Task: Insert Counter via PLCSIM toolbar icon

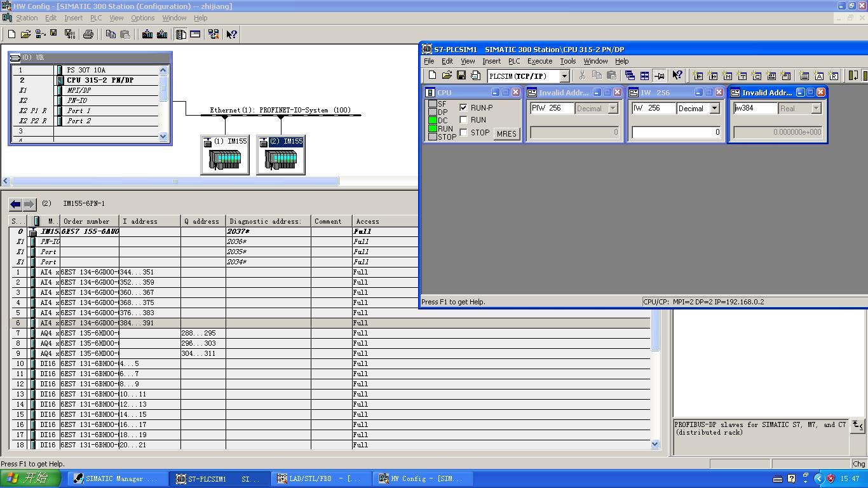Action: [x=756, y=76]
